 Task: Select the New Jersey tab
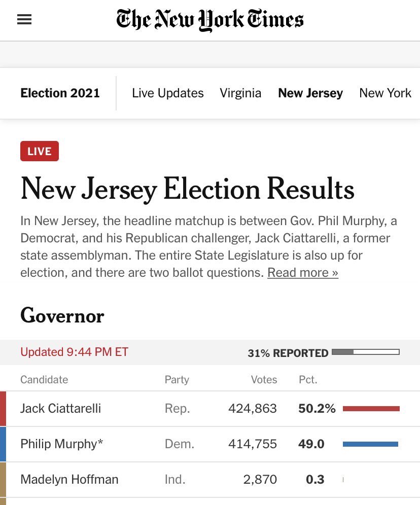[x=310, y=93]
